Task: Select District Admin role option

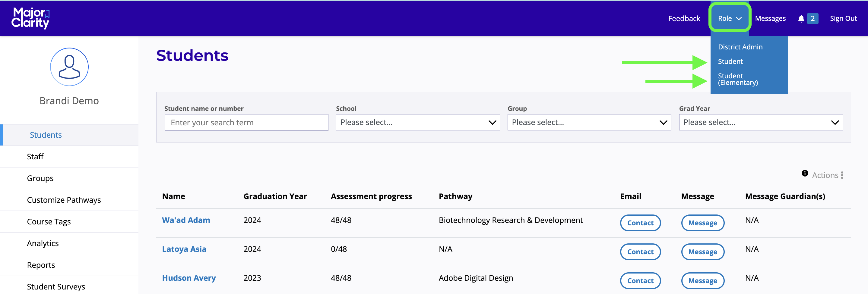Action: coord(740,47)
